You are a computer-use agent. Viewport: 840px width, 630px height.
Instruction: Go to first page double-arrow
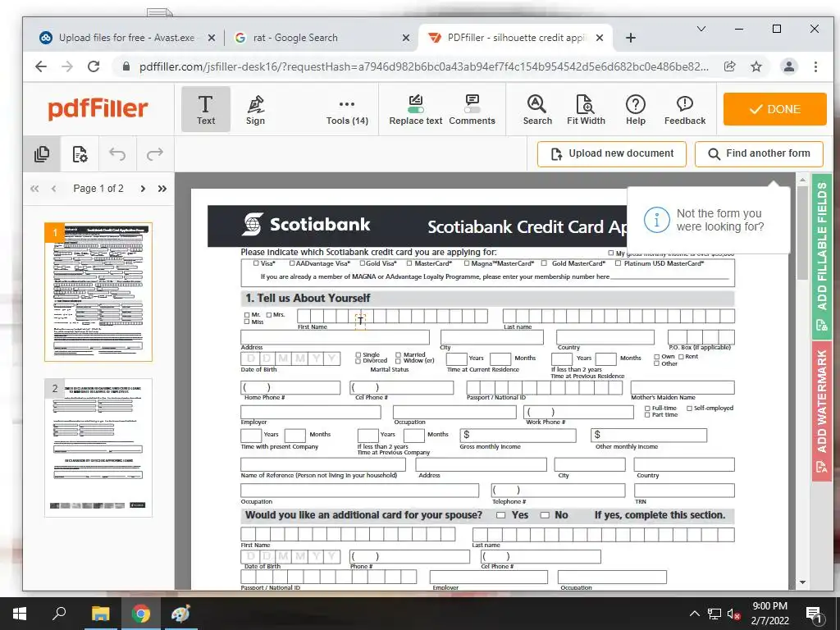coord(34,189)
